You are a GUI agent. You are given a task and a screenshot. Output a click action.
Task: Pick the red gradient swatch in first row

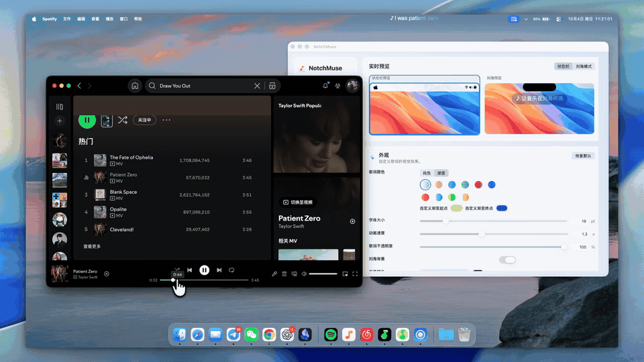tap(478, 185)
